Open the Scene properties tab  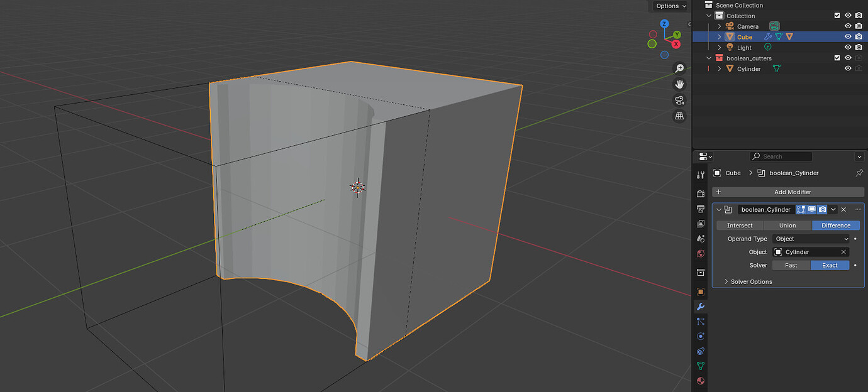701,239
